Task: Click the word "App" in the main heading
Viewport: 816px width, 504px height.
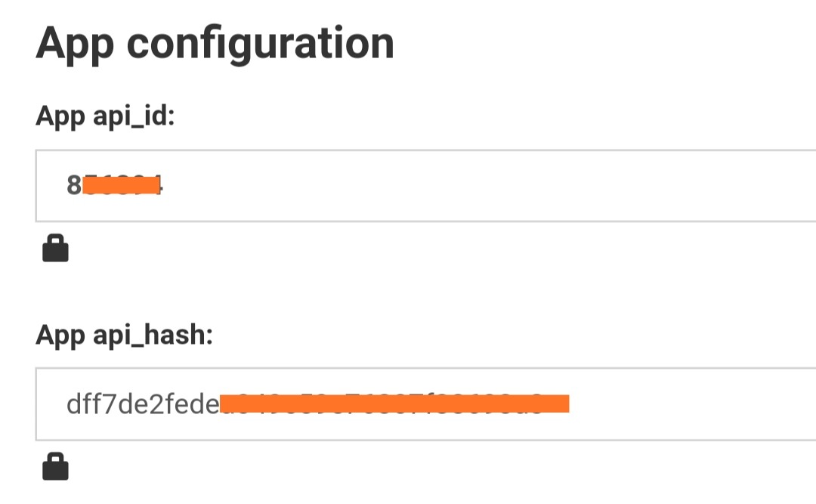Action: (x=74, y=43)
